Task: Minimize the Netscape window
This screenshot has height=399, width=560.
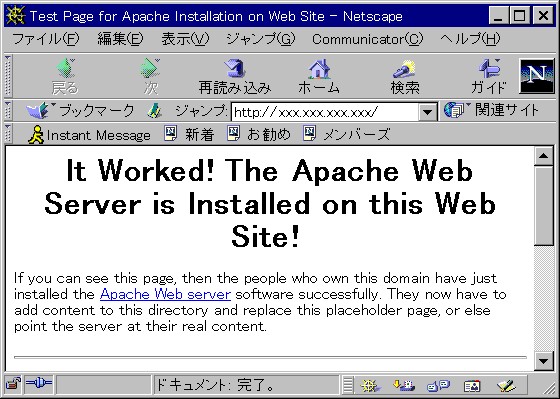Action: click(x=498, y=16)
